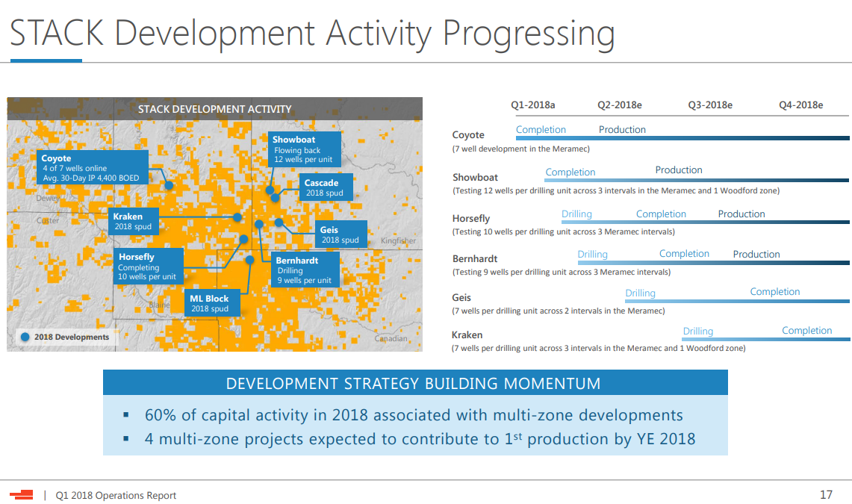Click the Coyote row title in the timeline

[468, 135]
